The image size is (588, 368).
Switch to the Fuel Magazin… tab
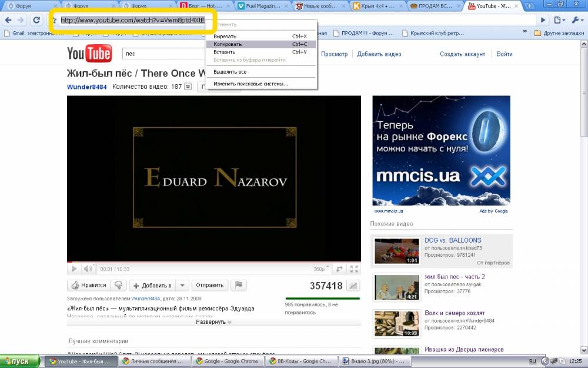(x=262, y=6)
